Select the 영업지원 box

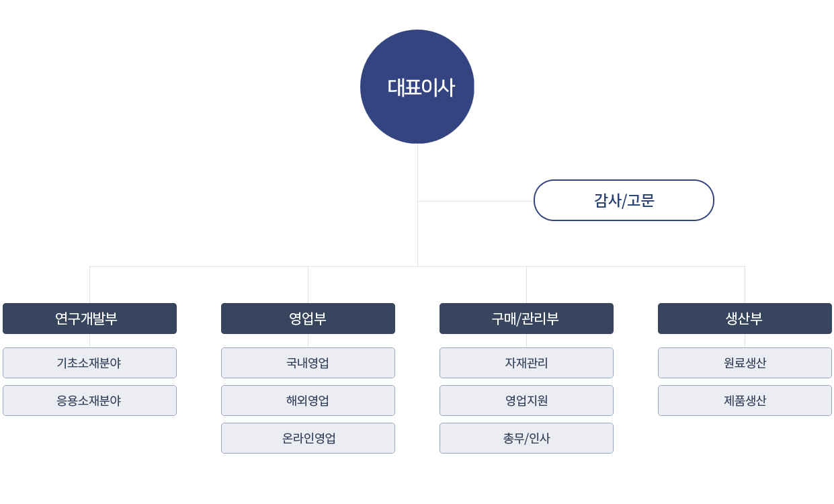pyautogui.click(x=526, y=401)
